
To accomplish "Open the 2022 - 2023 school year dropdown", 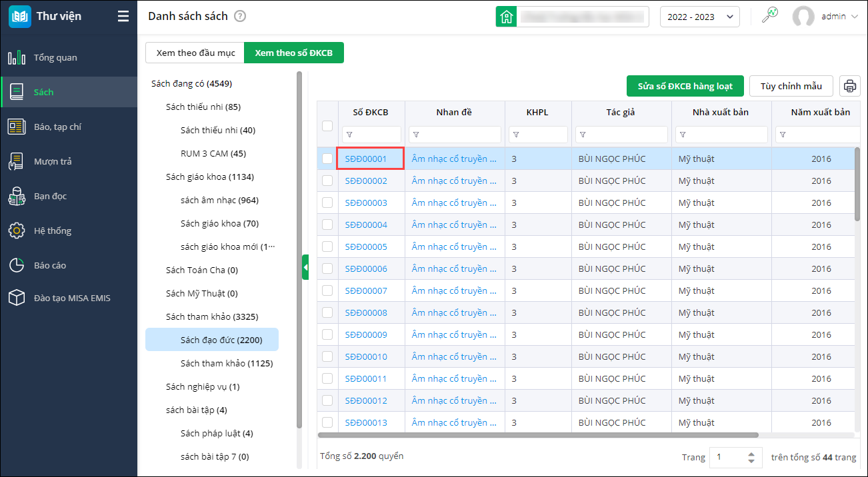I will pos(699,17).
